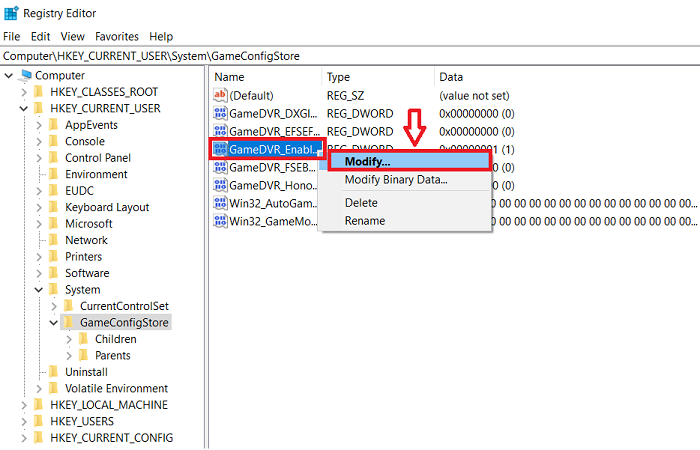The image size is (700, 450).
Task: Expand the AppEvents tree node
Action: point(39,125)
